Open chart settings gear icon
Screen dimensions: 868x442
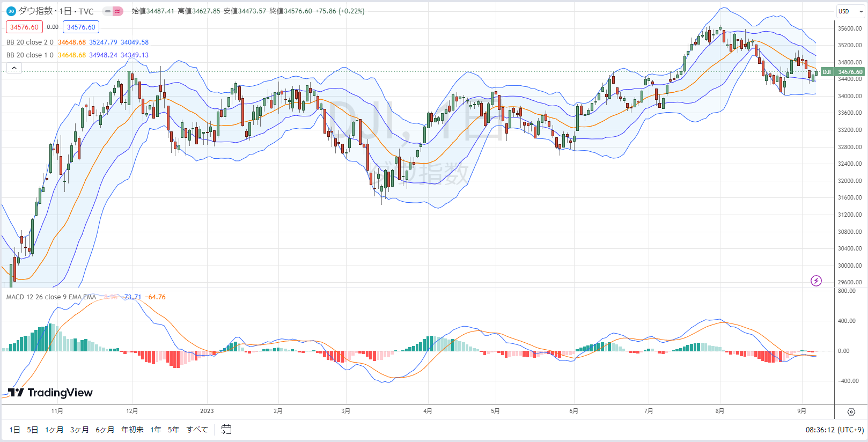[x=851, y=412]
